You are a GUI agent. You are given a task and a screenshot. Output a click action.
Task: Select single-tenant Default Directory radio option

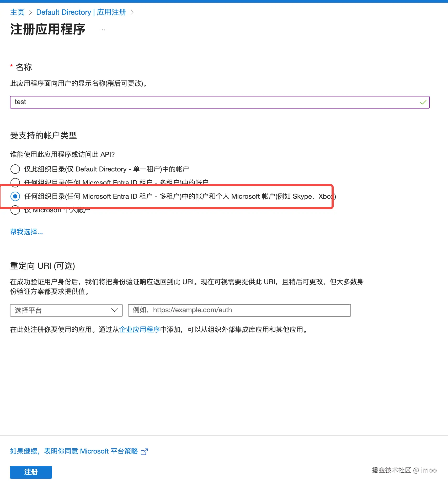[x=15, y=169]
